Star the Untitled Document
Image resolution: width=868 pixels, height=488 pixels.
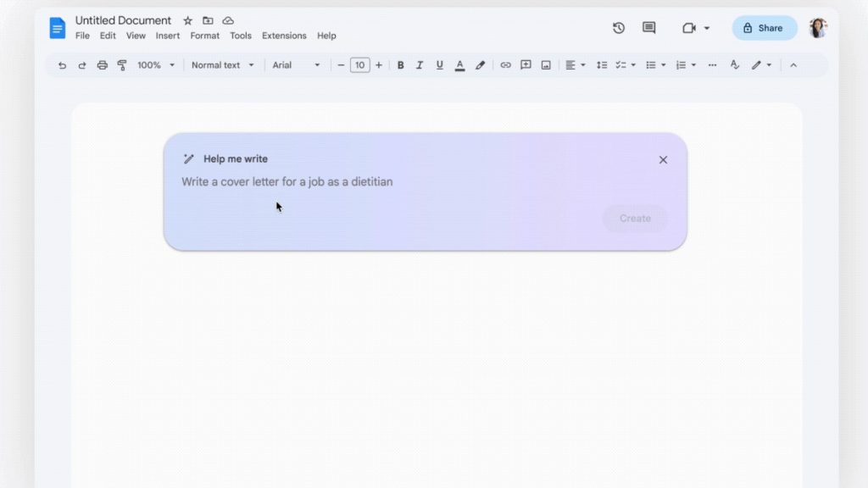click(188, 20)
